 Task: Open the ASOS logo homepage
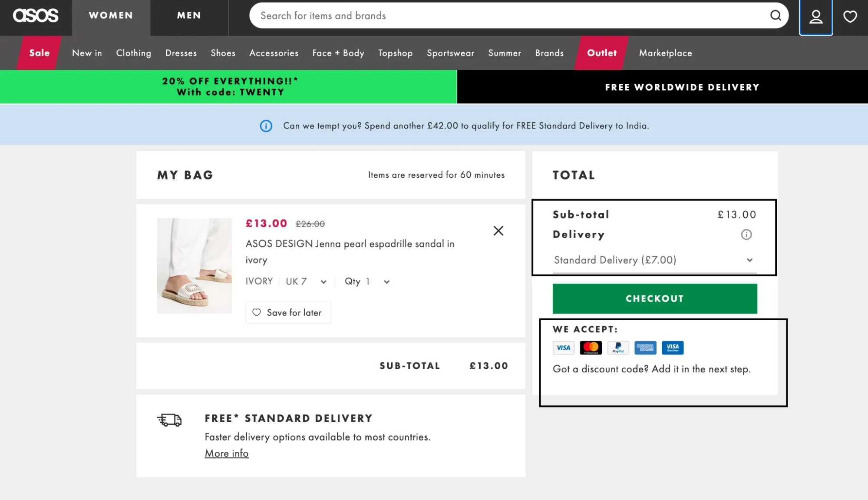[x=36, y=16]
